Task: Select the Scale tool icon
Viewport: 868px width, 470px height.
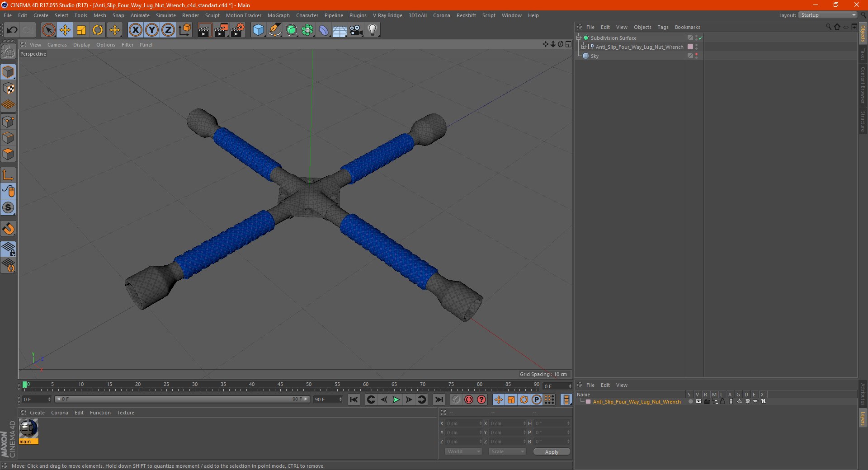Action: click(81, 30)
